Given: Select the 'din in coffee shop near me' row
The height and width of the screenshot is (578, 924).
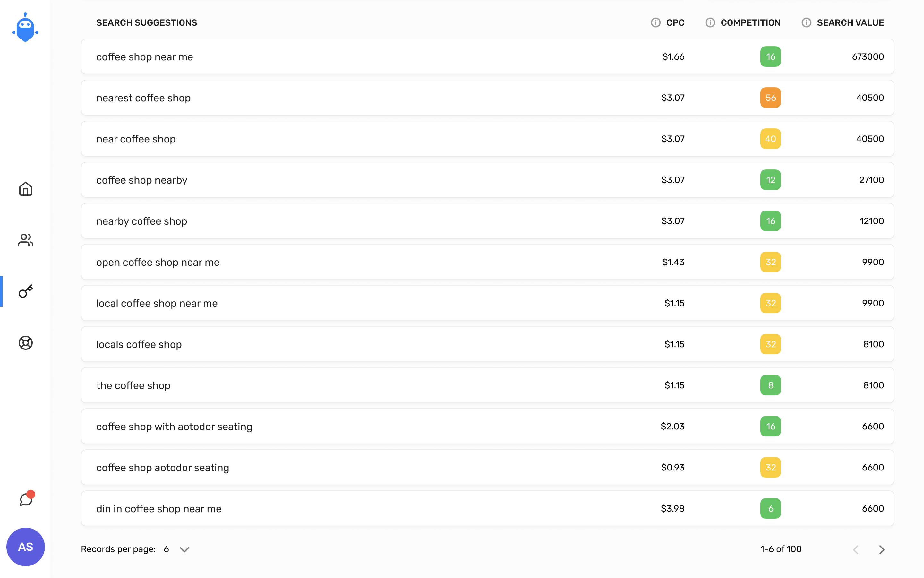Looking at the screenshot, I should 487,508.
